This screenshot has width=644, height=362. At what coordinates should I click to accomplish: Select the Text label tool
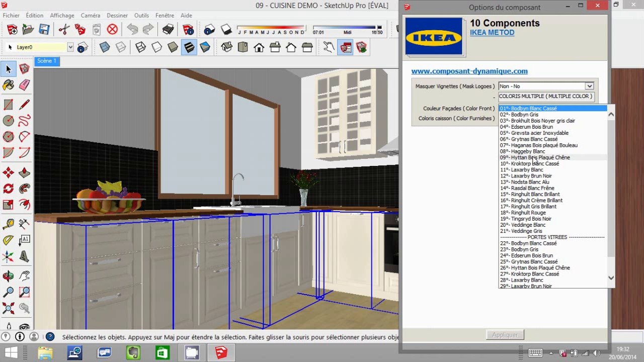[x=24, y=240]
